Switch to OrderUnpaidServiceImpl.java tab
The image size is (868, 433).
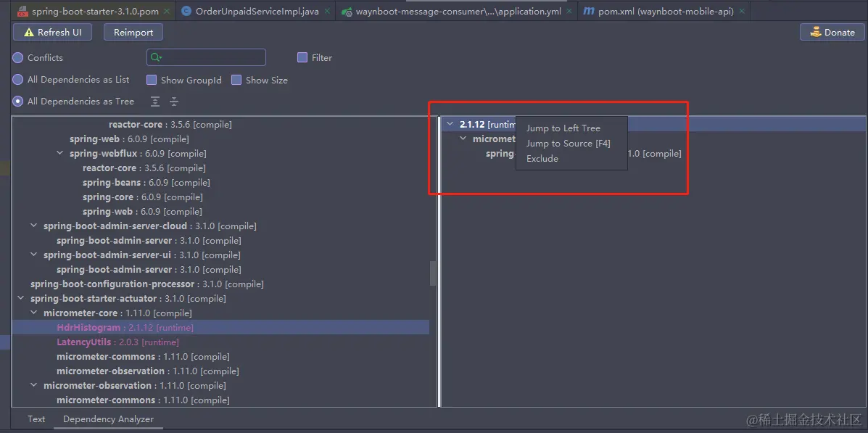click(x=257, y=11)
